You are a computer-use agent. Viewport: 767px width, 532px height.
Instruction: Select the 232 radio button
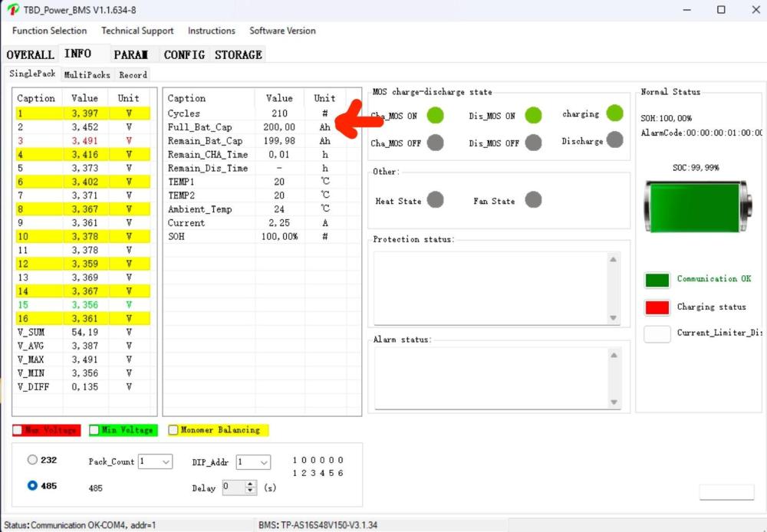tap(32, 460)
